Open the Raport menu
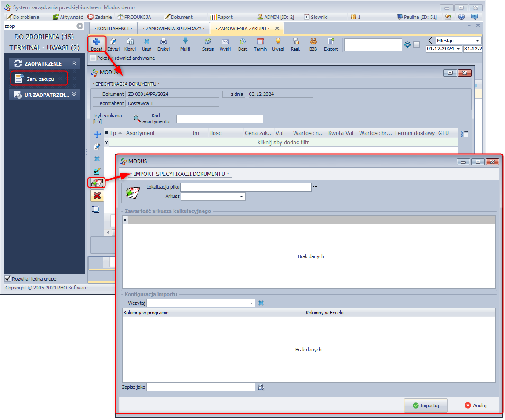The width and height of the screenshot is (505, 420). 222,17
